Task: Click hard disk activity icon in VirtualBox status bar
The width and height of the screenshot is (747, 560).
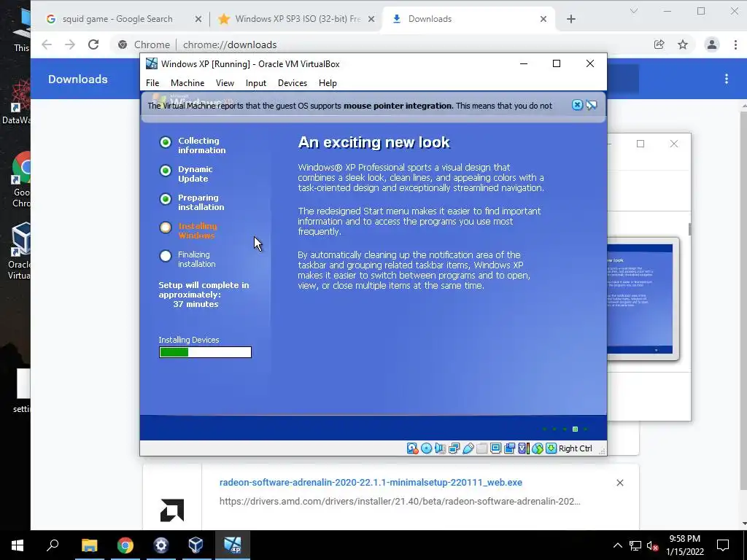Action: tap(412, 448)
